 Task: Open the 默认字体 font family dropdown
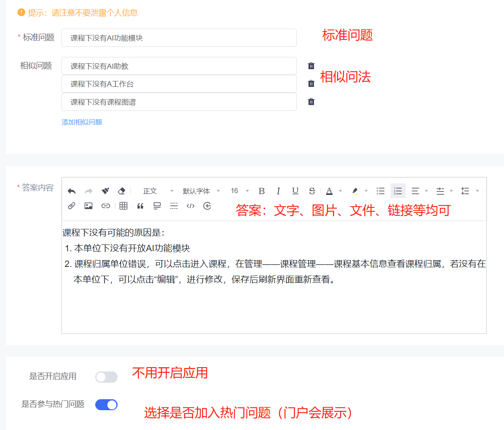(201, 191)
